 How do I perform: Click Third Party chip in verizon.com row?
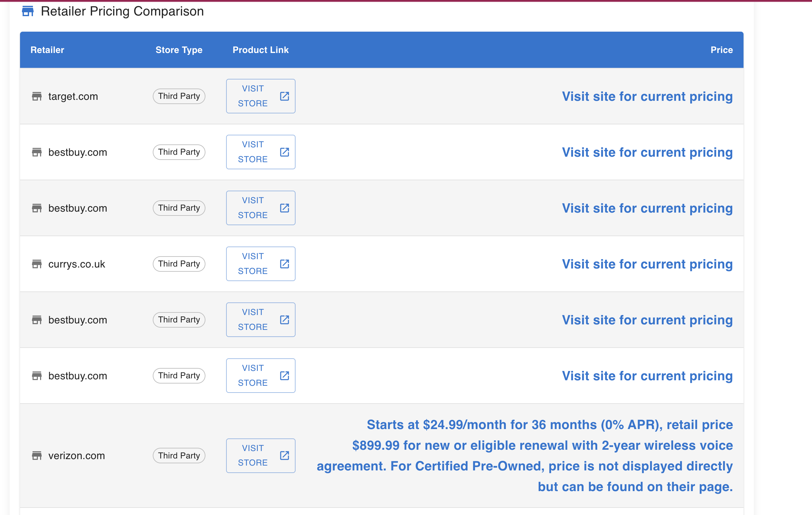[179, 456]
